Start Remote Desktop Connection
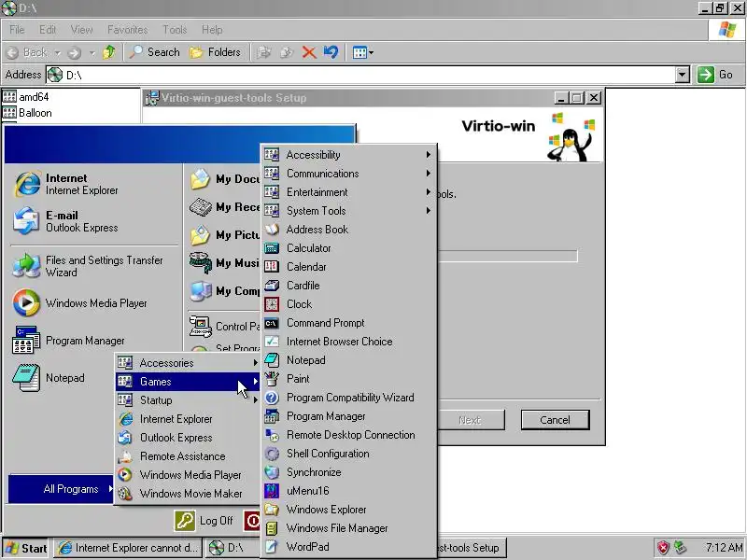Screen dimensions: 747x560 tap(348, 435)
